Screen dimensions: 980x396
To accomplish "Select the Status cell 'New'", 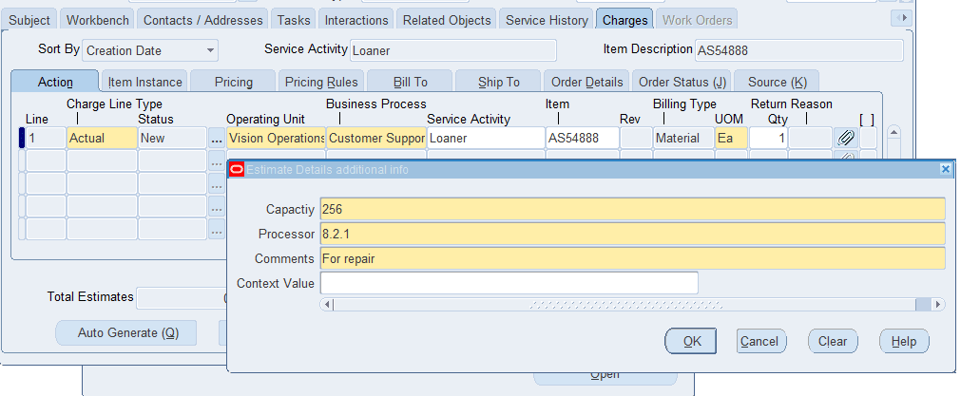I will pos(172,138).
